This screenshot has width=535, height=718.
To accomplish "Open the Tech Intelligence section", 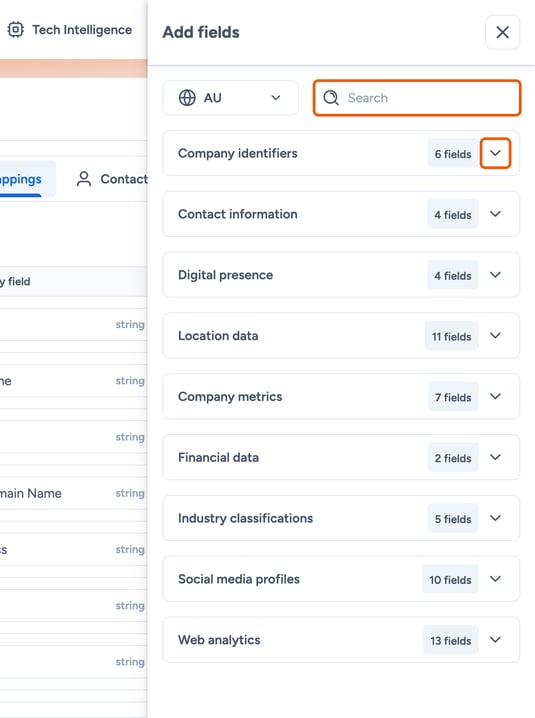I will [x=70, y=30].
